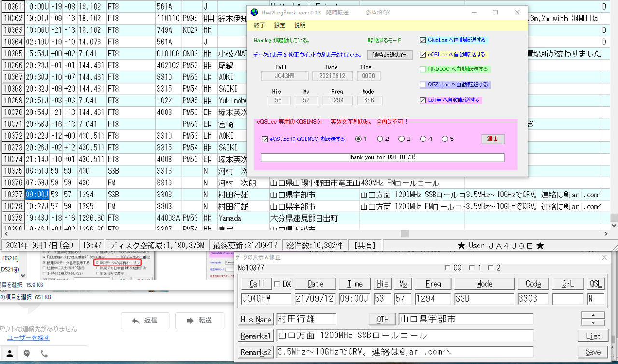The image size is (618, 364).
Task: Minimize the thw2LogBook window
Action: (473, 13)
